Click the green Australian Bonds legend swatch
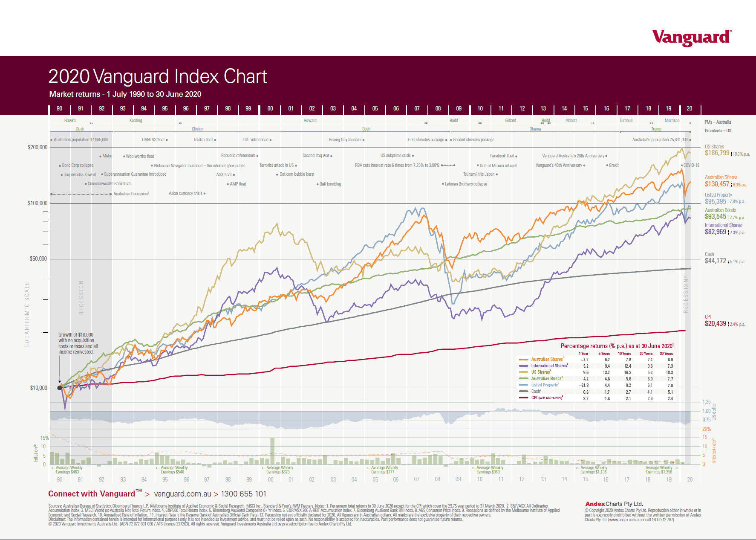This screenshot has width=756, height=540. click(x=523, y=379)
